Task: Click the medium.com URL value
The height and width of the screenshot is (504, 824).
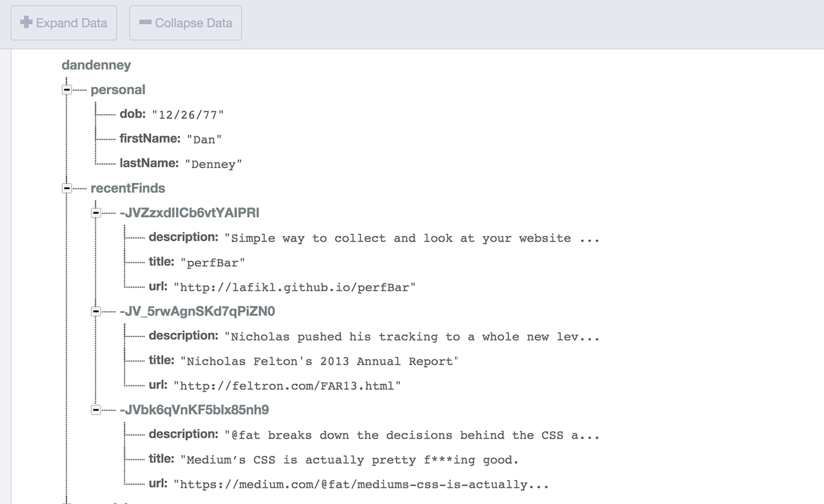Action: [x=361, y=485]
